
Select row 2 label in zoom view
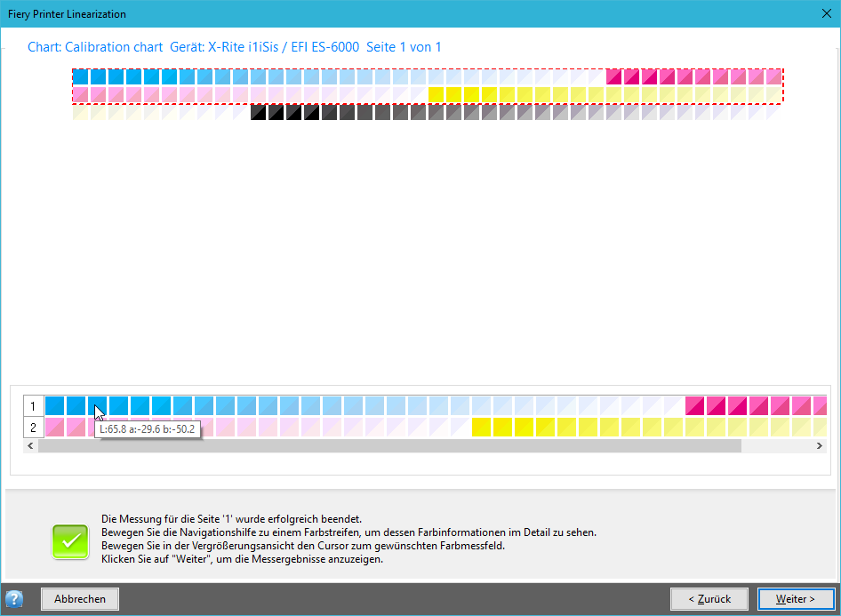(x=33, y=428)
